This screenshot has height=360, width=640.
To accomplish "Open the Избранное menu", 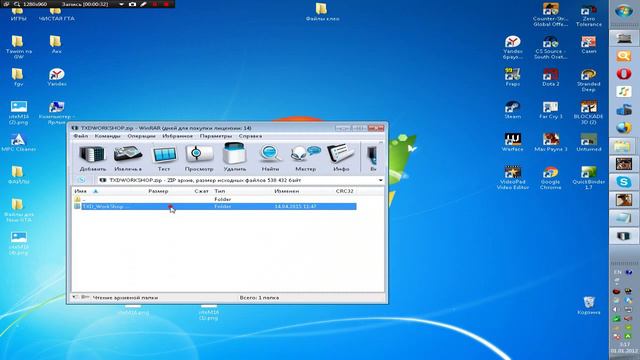I will tap(177, 136).
